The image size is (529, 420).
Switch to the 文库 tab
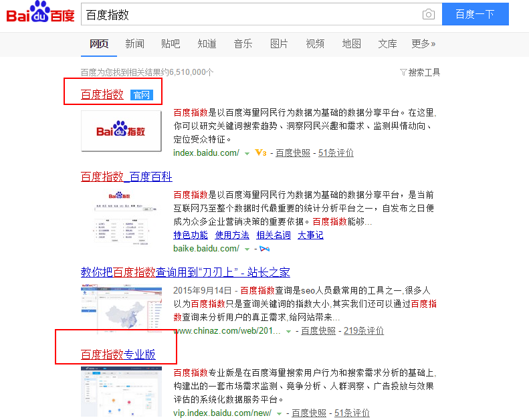pos(387,44)
